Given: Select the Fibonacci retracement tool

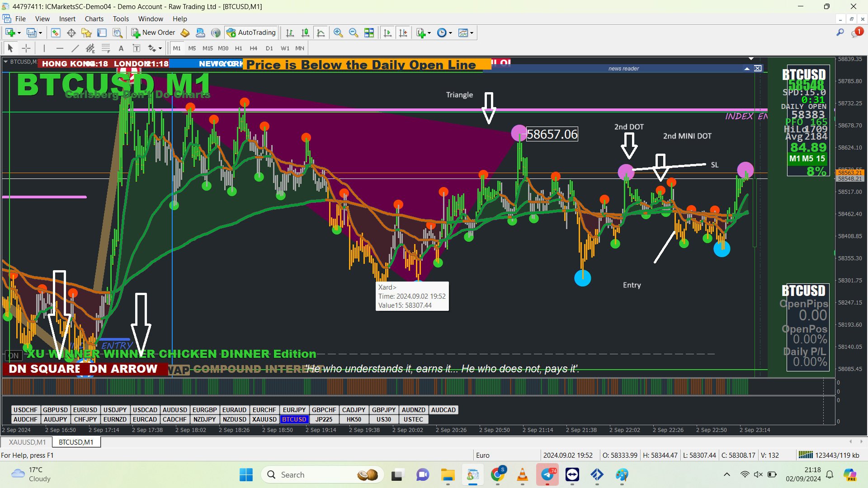Looking at the screenshot, I should 106,48.
